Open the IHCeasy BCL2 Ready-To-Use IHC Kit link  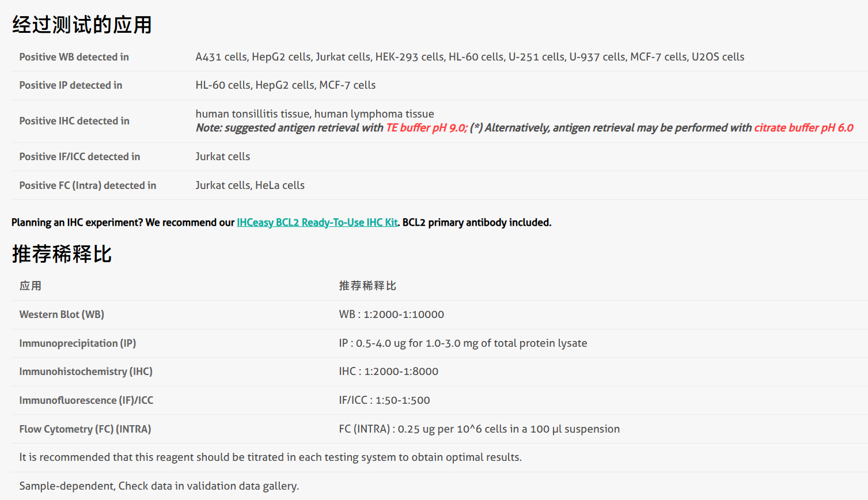(x=317, y=222)
